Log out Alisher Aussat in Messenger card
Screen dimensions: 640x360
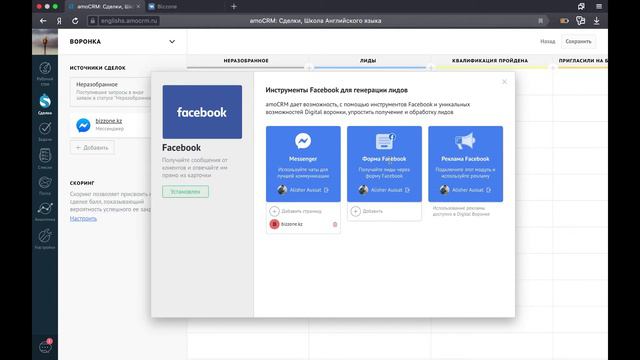coord(326,190)
